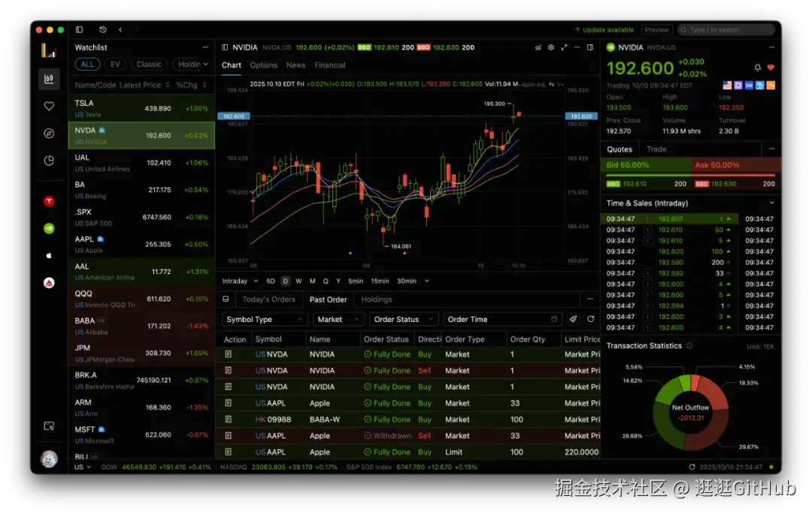812x514 pixels.
Task: Expand chart to fullscreen with arrows icon
Action: (x=564, y=47)
